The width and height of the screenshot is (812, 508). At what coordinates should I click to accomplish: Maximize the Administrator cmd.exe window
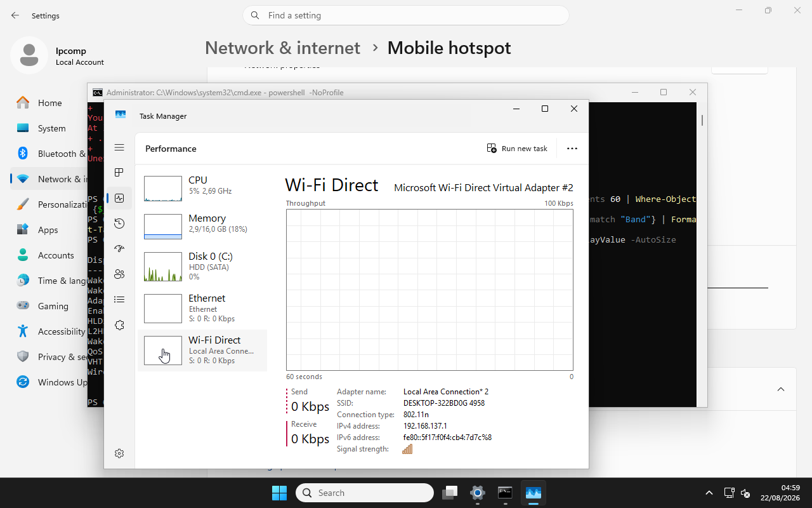click(x=664, y=92)
